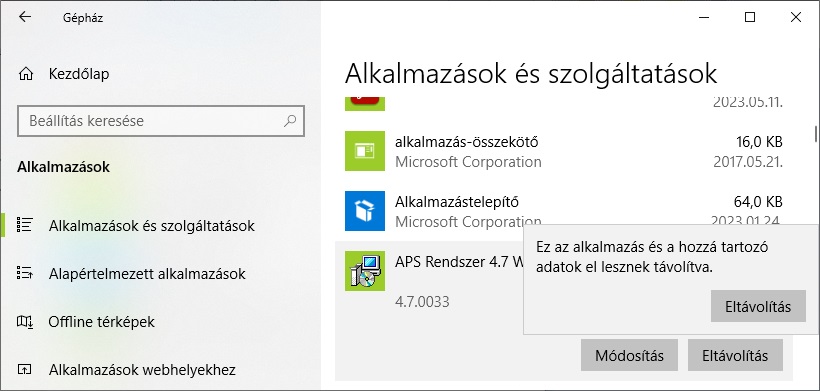The height and width of the screenshot is (391, 820).
Task: Click the back arrow icon
Action: point(25,17)
